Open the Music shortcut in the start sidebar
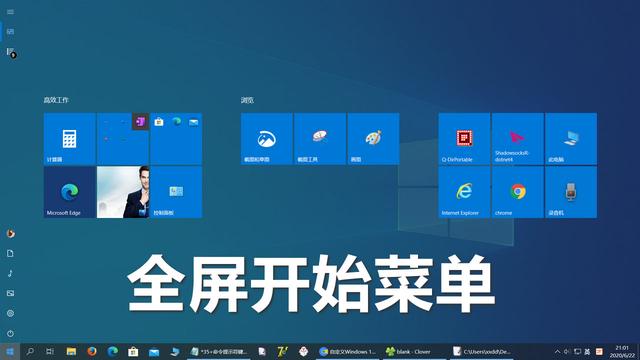This screenshot has height=360, width=640. pos(10,273)
